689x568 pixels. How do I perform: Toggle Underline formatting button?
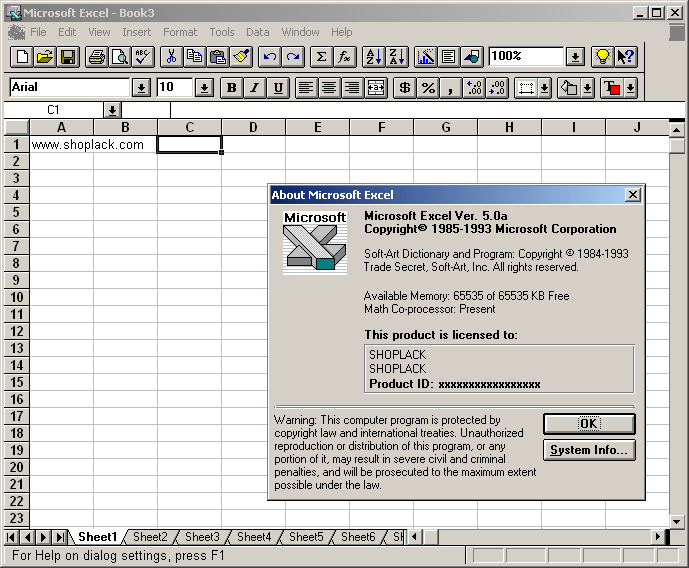coord(278,88)
